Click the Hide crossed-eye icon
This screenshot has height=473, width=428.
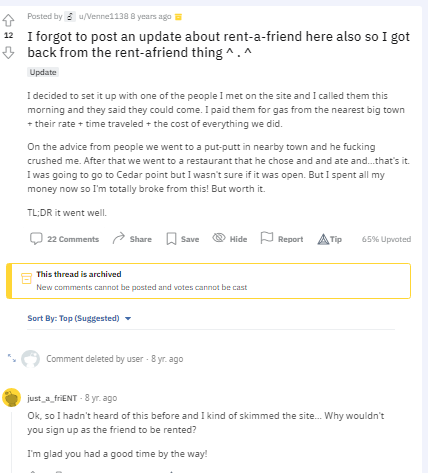click(219, 238)
